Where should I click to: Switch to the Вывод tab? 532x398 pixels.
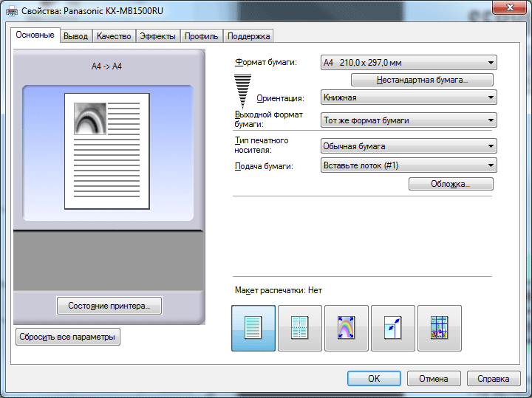point(75,36)
